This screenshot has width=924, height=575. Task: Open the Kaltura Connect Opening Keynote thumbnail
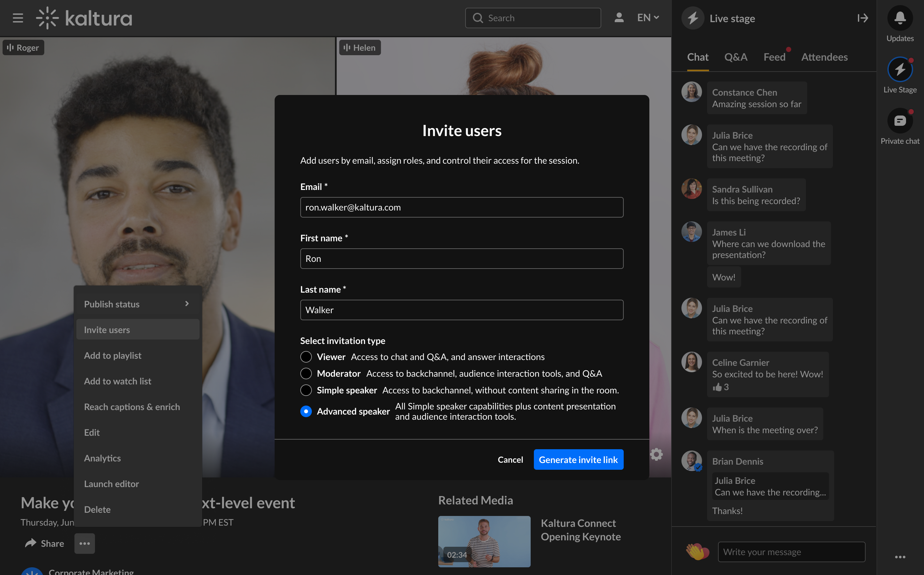(x=484, y=541)
